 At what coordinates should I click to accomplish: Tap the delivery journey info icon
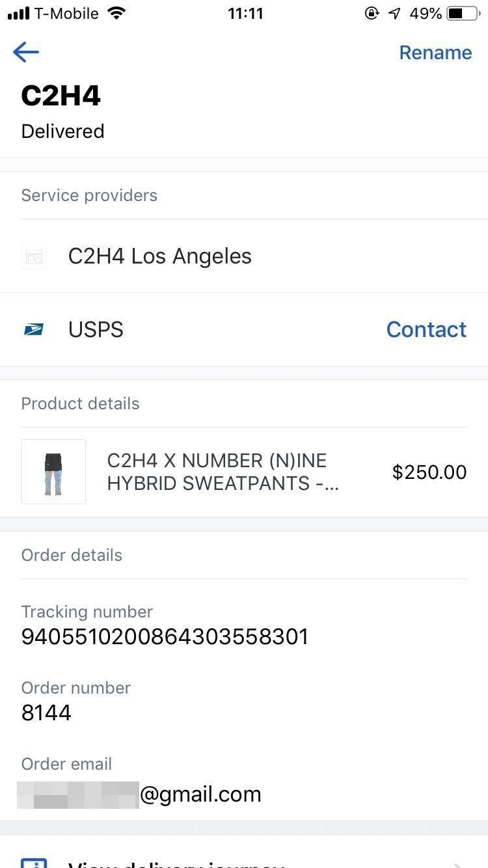(34, 863)
